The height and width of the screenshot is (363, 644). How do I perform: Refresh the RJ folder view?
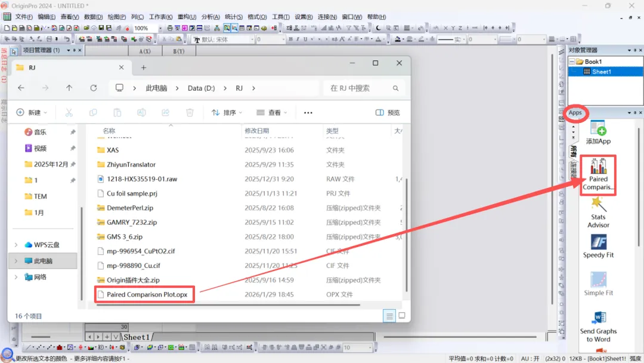(x=94, y=88)
